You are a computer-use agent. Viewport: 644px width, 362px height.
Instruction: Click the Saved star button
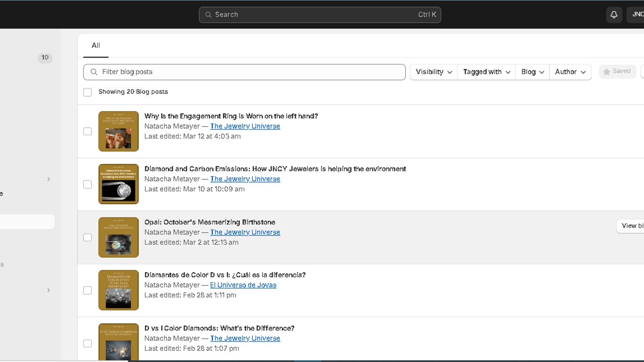[x=617, y=72]
